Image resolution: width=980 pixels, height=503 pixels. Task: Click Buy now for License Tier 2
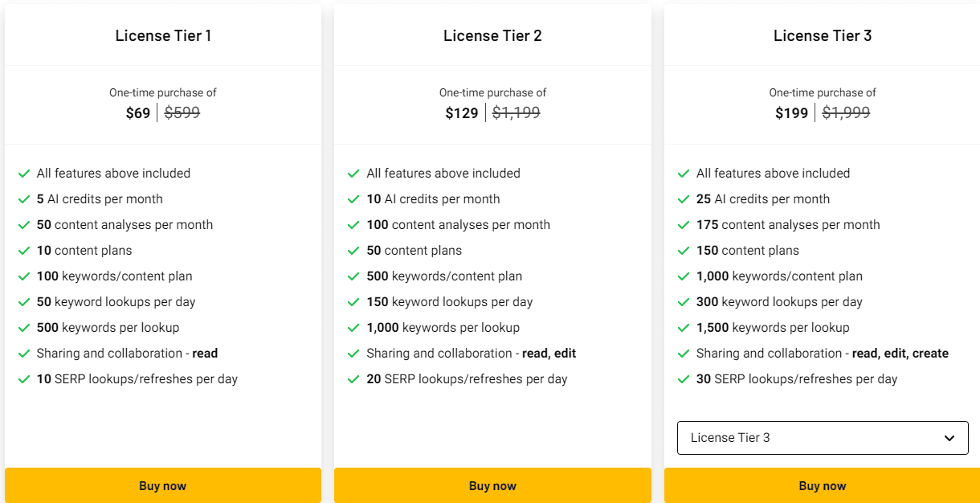(x=492, y=485)
